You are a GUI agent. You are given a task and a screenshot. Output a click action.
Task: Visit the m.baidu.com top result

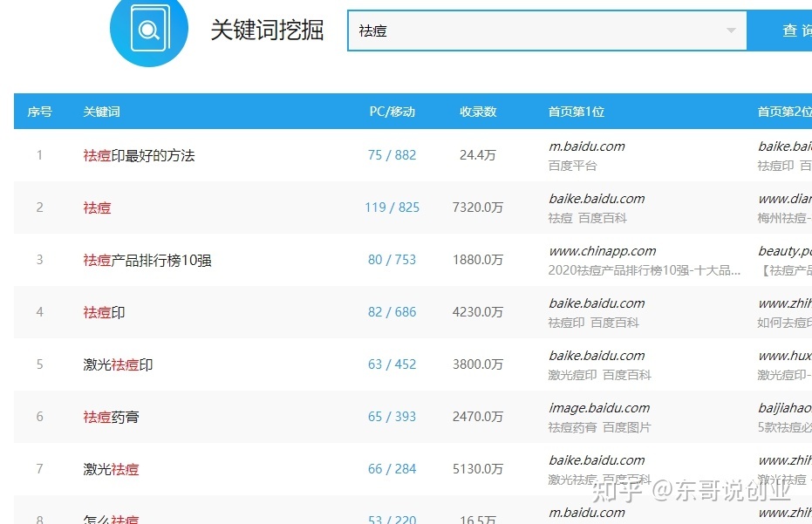[x=586, y=146]
